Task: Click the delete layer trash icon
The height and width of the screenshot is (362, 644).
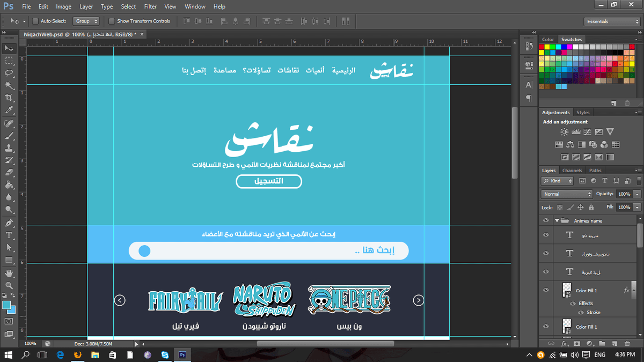Action: click(626, 343)
